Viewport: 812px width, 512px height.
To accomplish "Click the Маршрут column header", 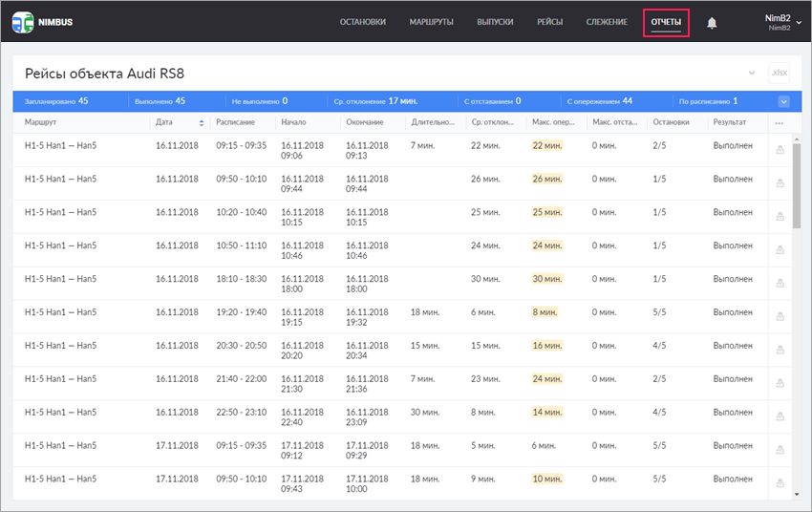I will click(x=41, y=123).
